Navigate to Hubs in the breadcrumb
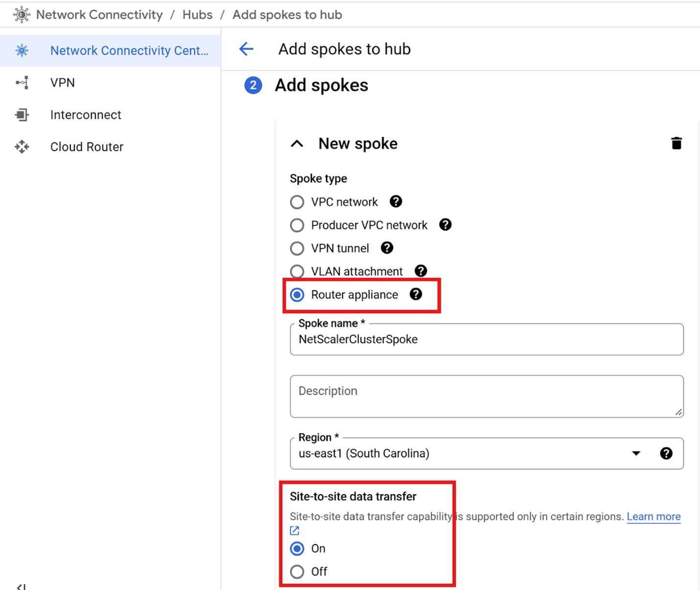700x590 pixels. tap(197, 15)
